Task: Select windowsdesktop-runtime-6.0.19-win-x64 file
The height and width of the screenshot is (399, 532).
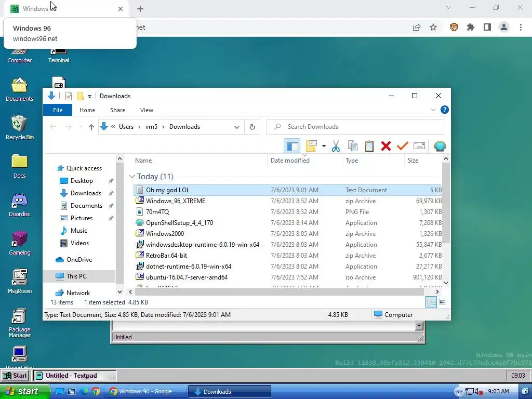Action: pyautogui.click(x=288, y=244)
